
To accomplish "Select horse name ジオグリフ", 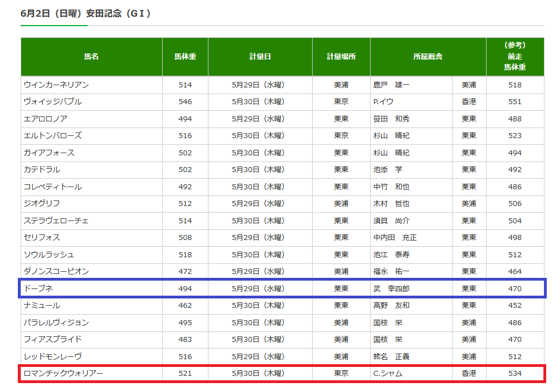I will pos(42,203).
